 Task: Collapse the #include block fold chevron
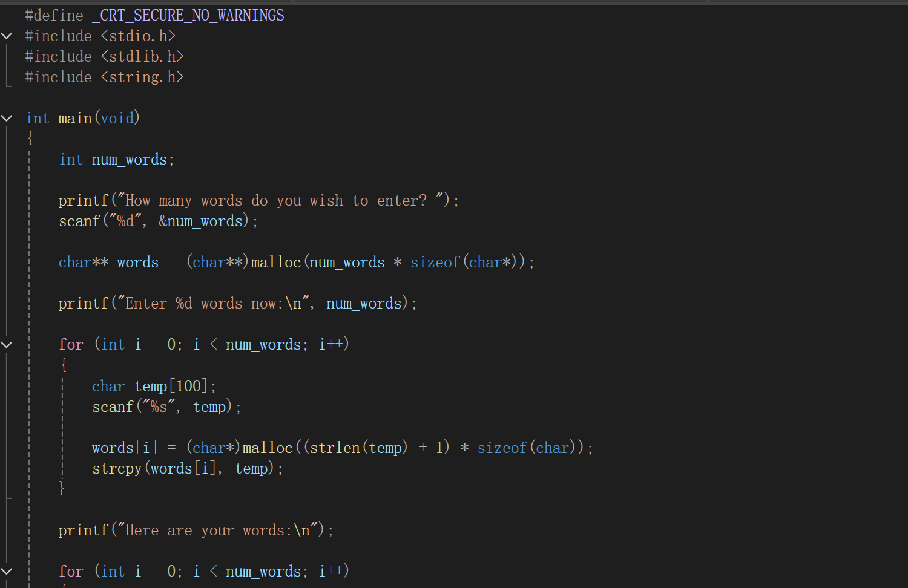point(7,36)
